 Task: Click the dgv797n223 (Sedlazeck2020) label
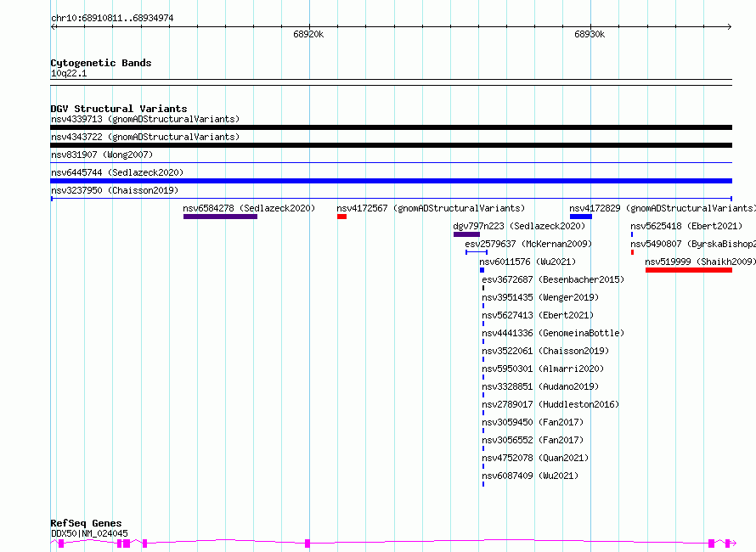(519, 226)
